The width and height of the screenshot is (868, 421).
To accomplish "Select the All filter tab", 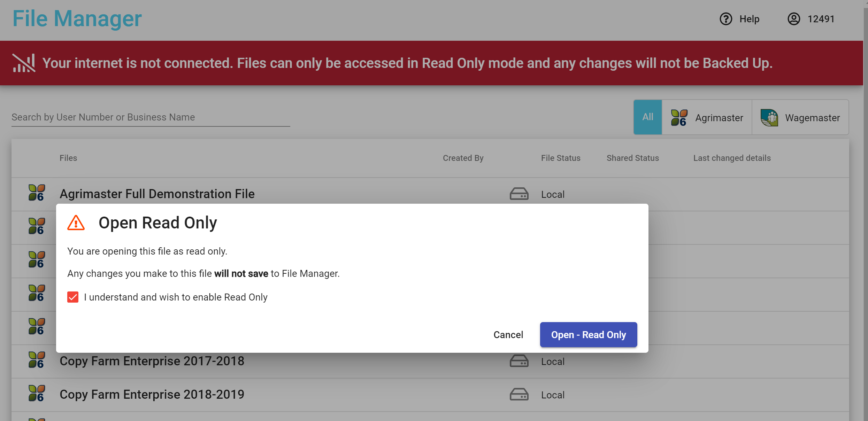I will coord(648,117).
